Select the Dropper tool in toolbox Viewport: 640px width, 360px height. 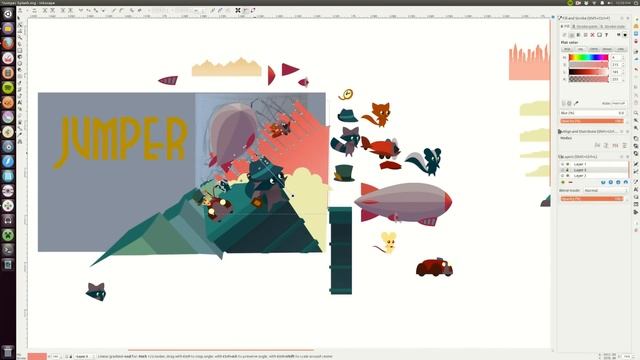point(20,135)
